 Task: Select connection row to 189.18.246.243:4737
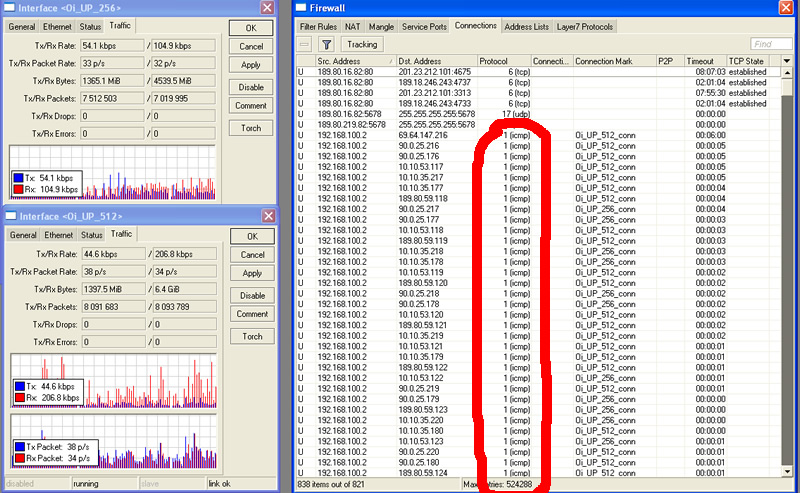click(x=538, y=82)
